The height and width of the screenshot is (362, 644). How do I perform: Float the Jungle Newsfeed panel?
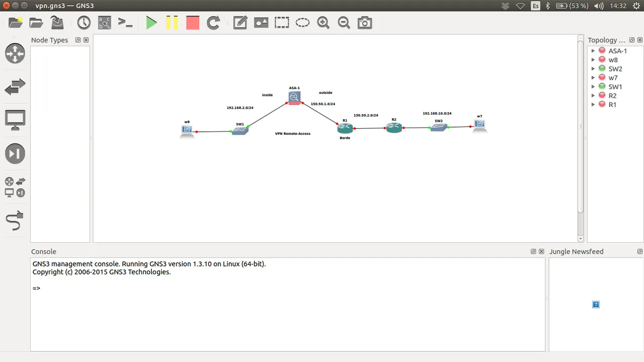point(640,251)
